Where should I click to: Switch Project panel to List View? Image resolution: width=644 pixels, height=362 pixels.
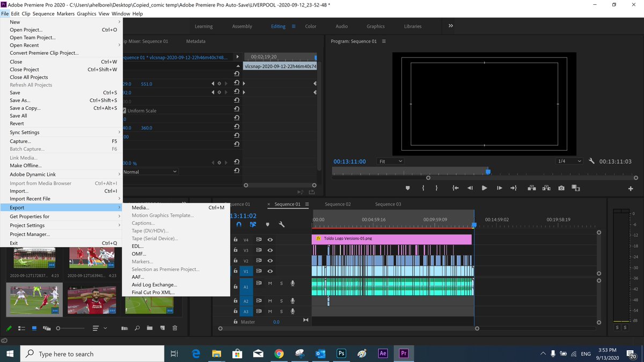click(22, 328)
